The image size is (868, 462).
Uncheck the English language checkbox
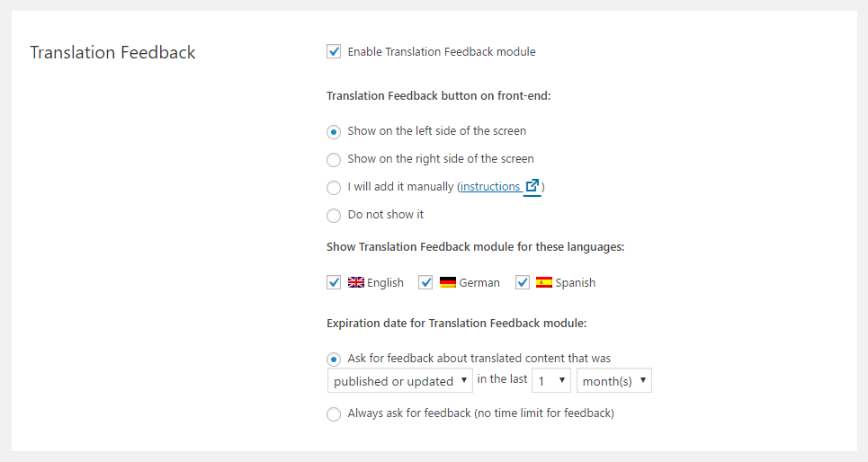[333, 283]
